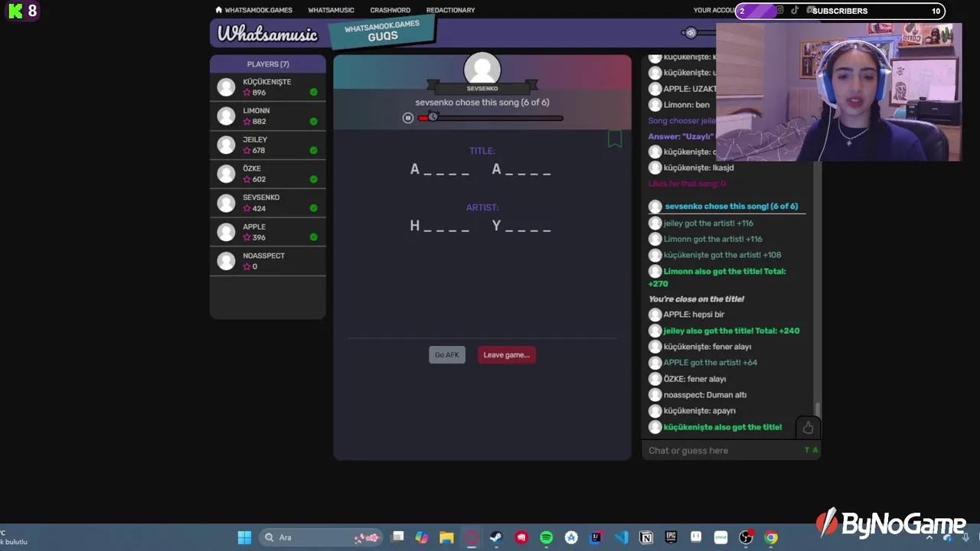
Task: Open Notion from the taskbar
Action: click(646, 537)
